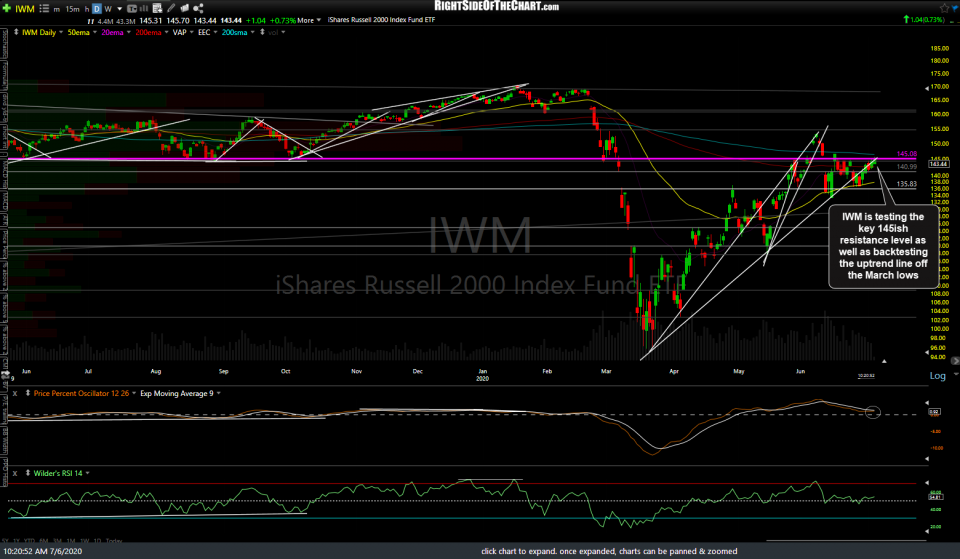Select the 1D time range button
The width and height of the screenshot is (960, 559).
pyautogui.click(x=97, y=541)
